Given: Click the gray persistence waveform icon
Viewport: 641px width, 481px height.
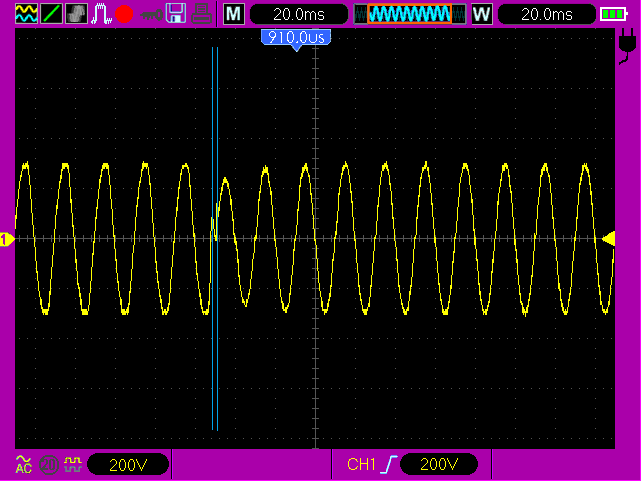Looking at the screenshot, I should pyautogui.click(x=76, y=14).
